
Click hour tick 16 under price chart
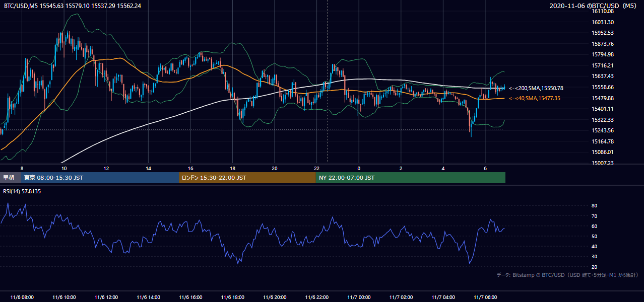[190, 168]
